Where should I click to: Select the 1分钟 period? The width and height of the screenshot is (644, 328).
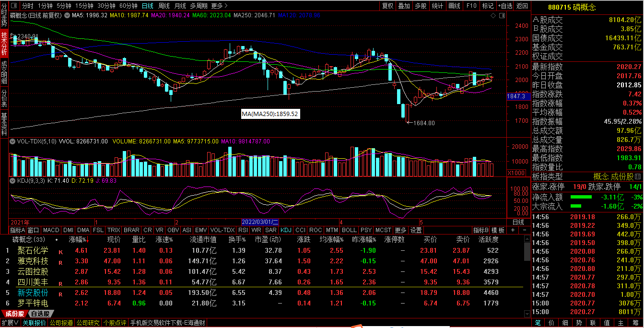tap(45, 6)
